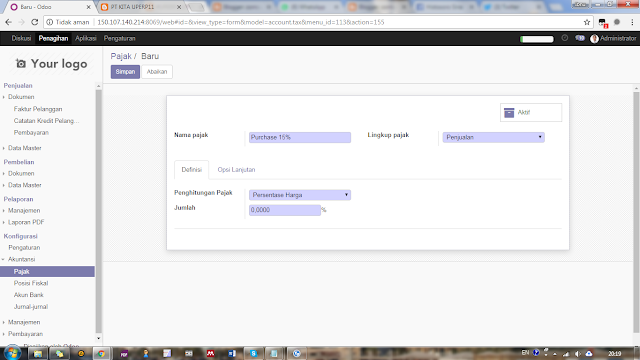640x360 pixels.
Task: Open the Penagihan menu
Action: pos(53,38)
